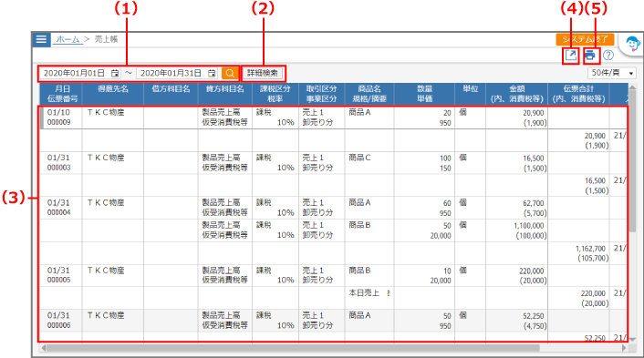Click the orange search magnifier button
The image size is (644, 358).
click(230, 73)
